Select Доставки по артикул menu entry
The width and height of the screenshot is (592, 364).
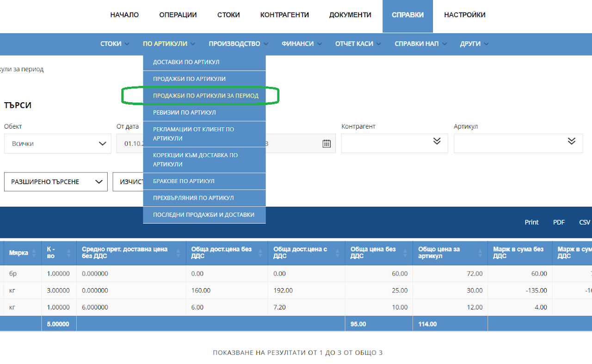(204, 62)
